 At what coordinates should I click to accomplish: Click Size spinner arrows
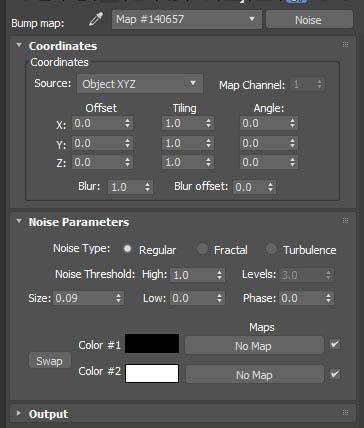pyautogui.click(x=119, y=298)
